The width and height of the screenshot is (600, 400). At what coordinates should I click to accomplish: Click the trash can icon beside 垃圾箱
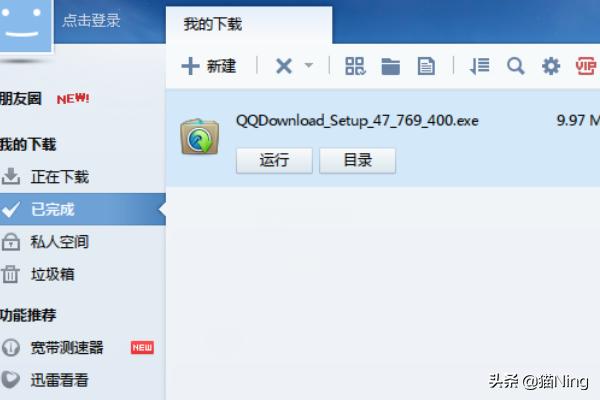coord(10,274)
